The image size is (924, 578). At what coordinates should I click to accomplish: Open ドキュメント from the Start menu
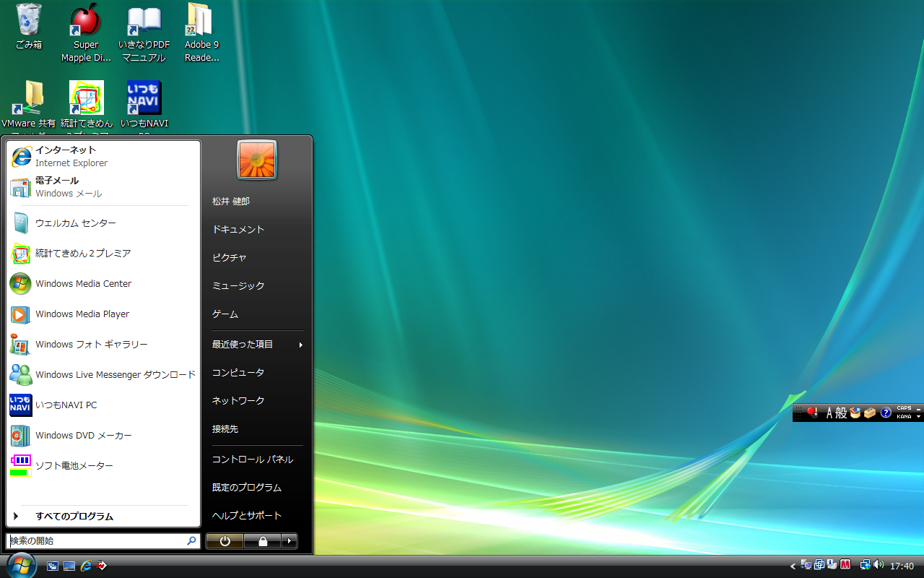coord(257,230)
